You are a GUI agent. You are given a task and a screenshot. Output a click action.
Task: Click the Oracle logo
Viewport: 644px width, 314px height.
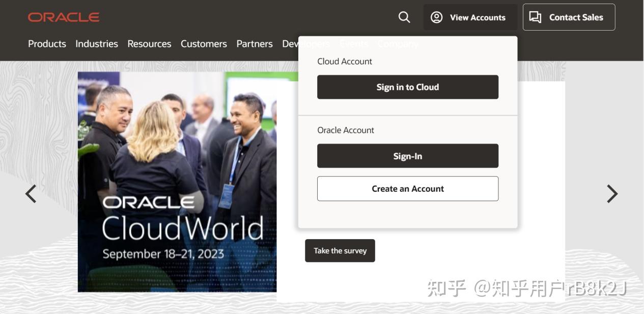[64, 17]
